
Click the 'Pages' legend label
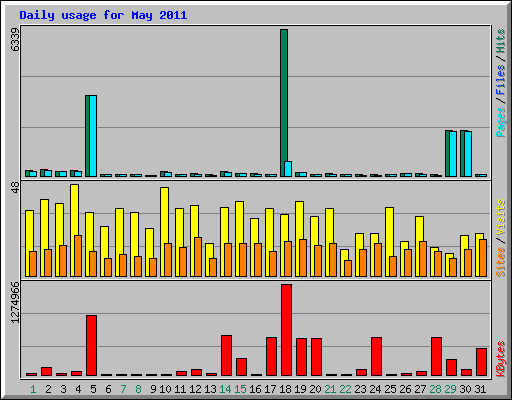coord(500,122)
